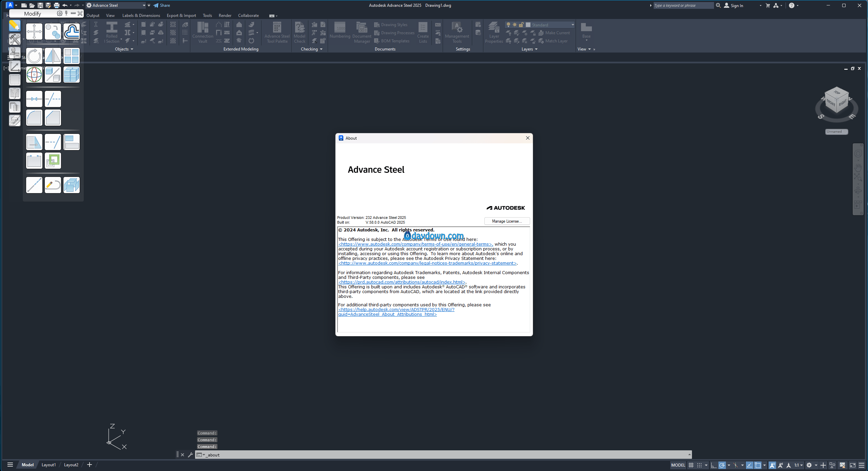Select the Mirror tool in Modify palette
The width and height of the screenshot is (868, 471).
[x=53, y=56]
